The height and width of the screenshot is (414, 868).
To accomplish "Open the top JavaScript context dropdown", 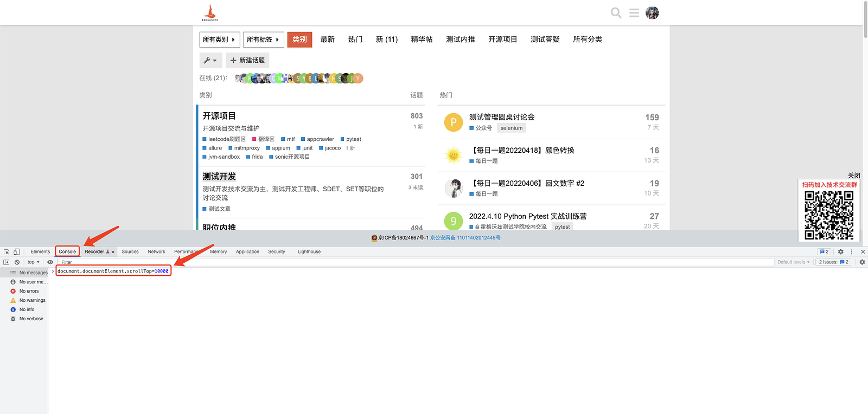I will (34, 262).
